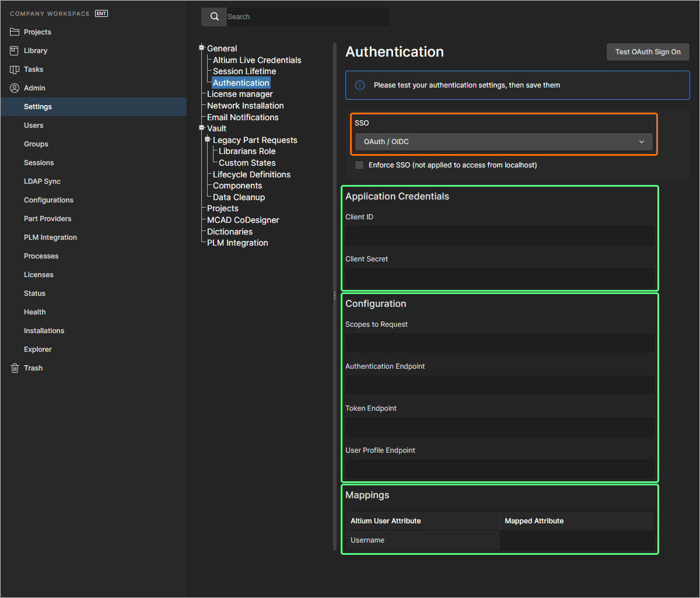
Task: Enable the Enforce SSO checkbox
Action: click(359, 165)
